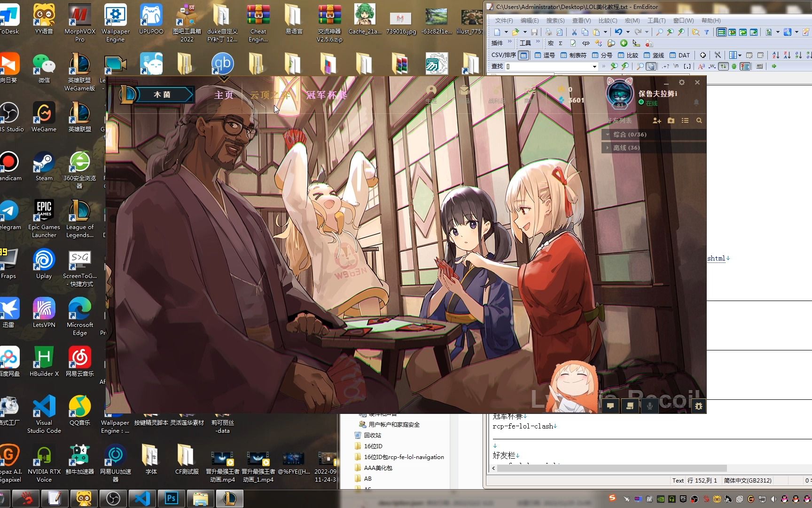Click the Cut scissors icon in EmEditor
Screen dimensions: 812x508
click(x=574, y=32)
